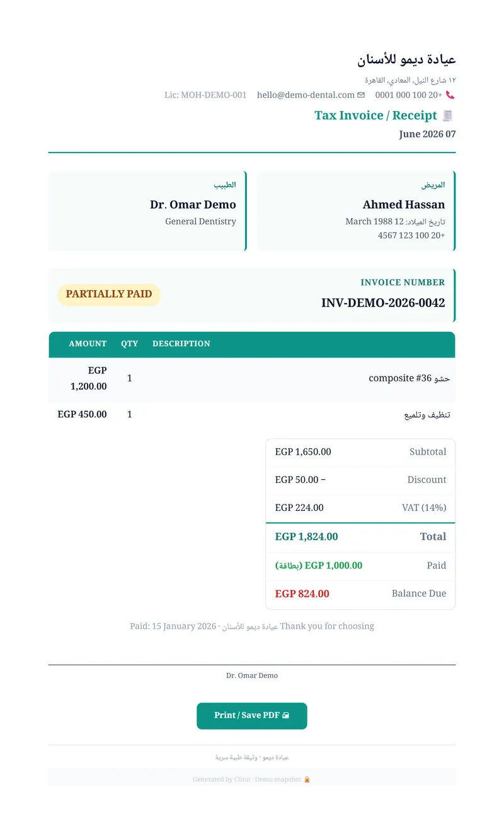Click the envelope email icon
The width and height of the screenshot is (504, 833).
(x=361, y=95)
